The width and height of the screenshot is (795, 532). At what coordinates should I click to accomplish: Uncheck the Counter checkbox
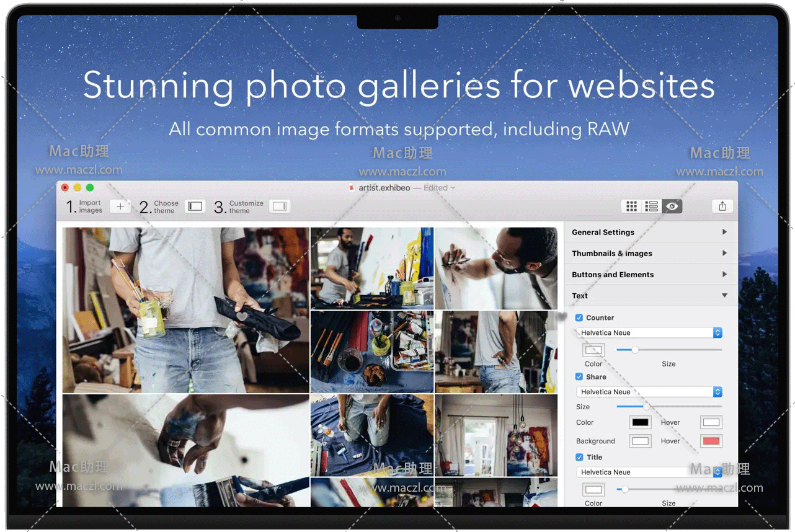click(x=579, y=317)
